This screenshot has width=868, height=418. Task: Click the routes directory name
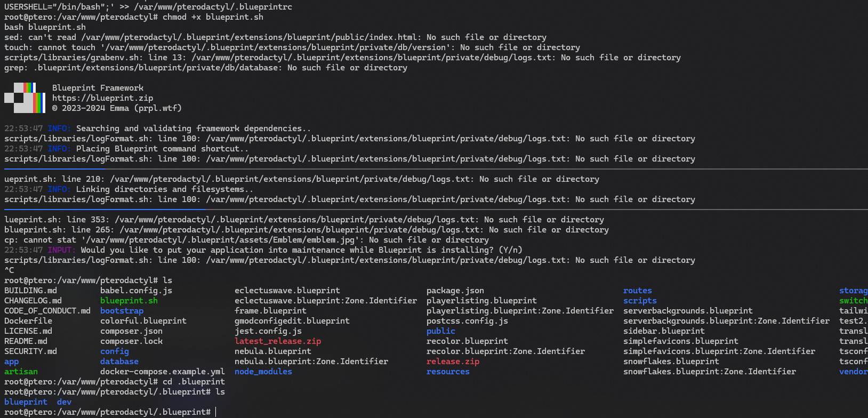pyautogui.click(x=638, y=291)
